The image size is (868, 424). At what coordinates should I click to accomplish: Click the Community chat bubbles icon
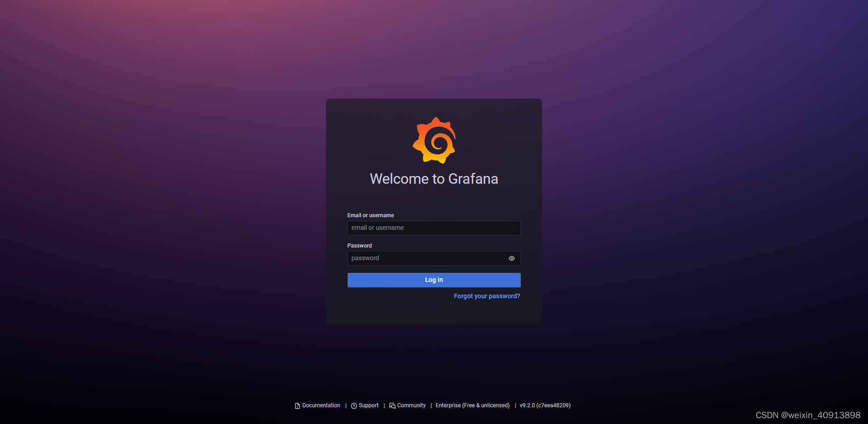[x=392, y=406]
